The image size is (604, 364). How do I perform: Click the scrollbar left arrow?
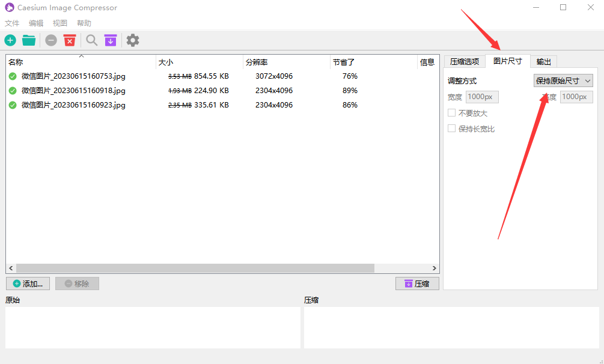[11, 268]
